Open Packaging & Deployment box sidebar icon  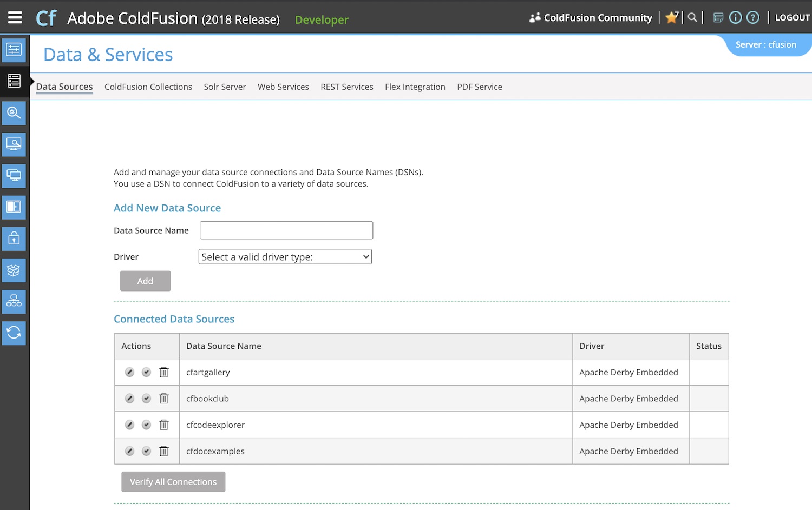tap(14, 269)
